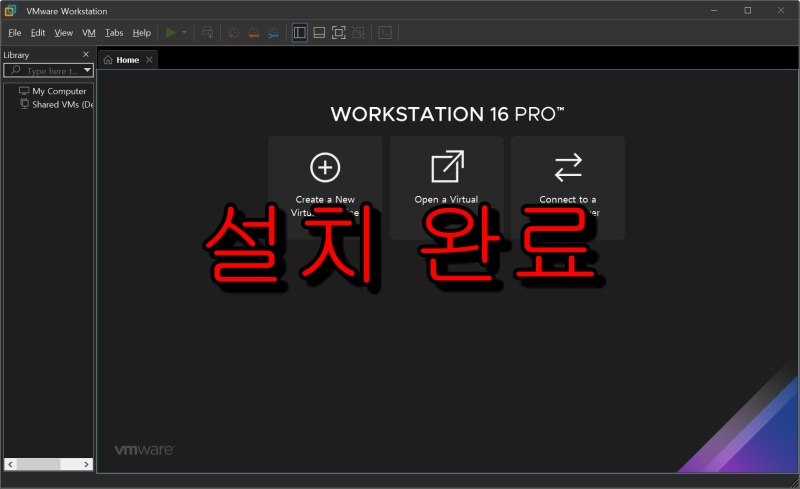This screenshot has width=800, height=489.
Task: Close the VMware Workstation window
Action: [781, 10]
